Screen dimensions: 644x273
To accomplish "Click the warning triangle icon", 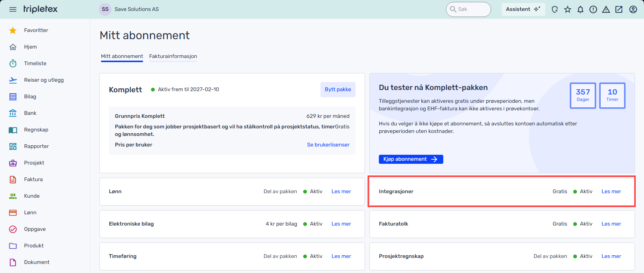I will click(606, 9).
